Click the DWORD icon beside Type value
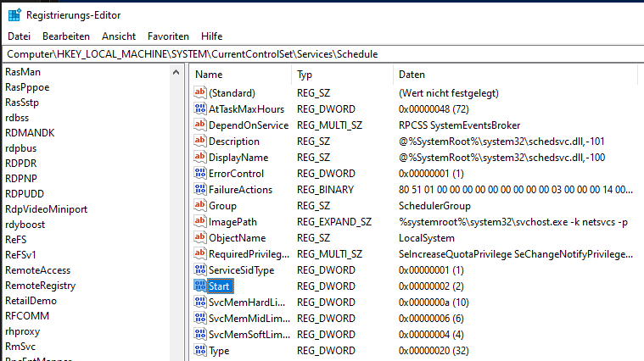The height and width of the screenshot is (361, 644). tap(200, 350)
